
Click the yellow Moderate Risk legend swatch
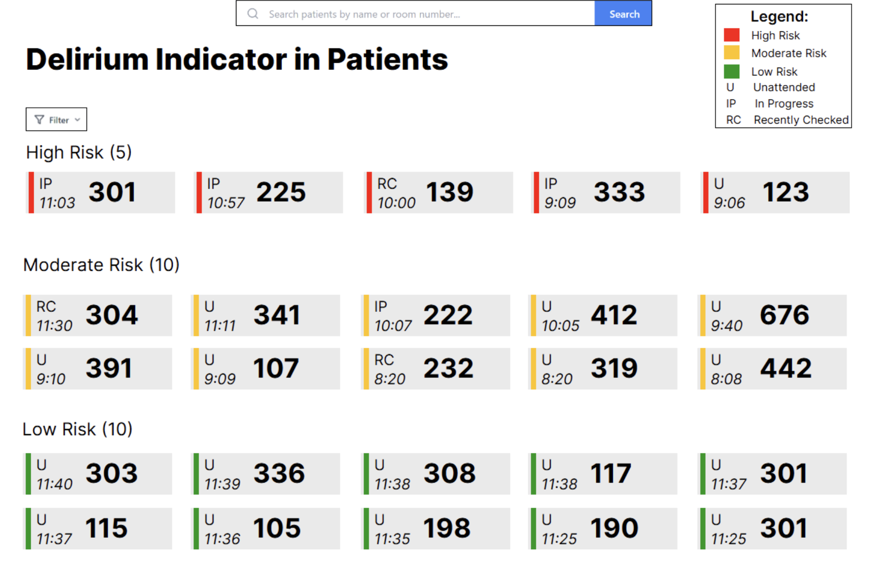click(731, 53)
